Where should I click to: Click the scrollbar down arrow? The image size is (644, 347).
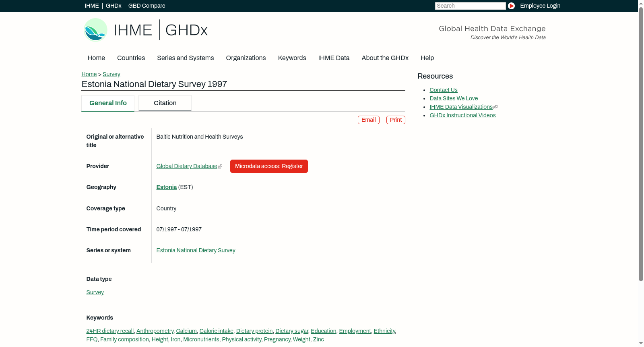[x=641, y=344]
